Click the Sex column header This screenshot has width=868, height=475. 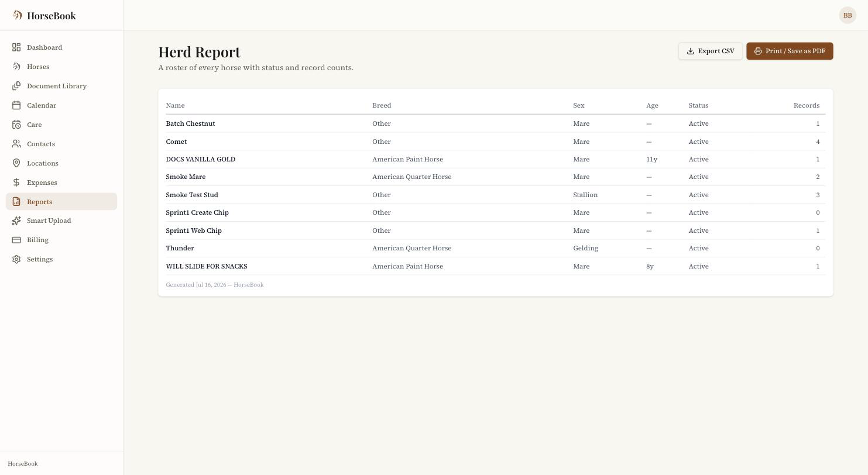point(579,105)
